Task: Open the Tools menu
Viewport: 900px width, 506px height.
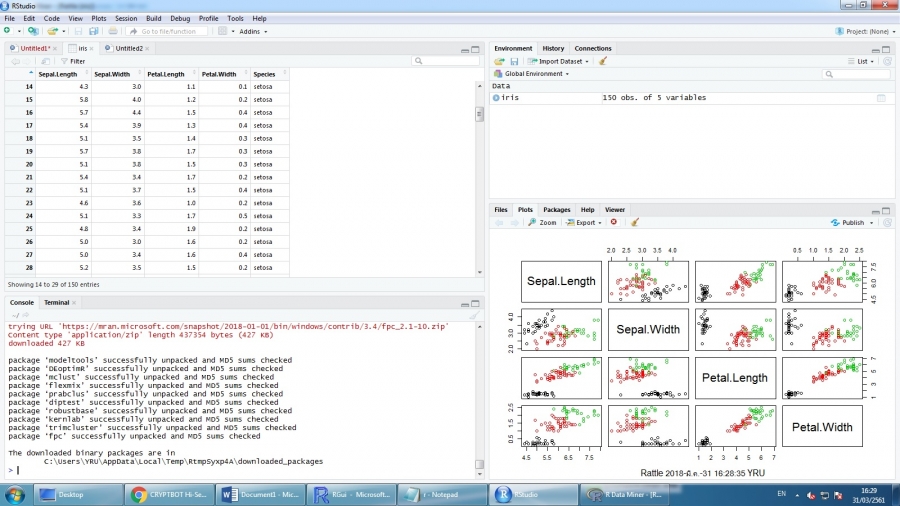Action: [x=235, y=18]
